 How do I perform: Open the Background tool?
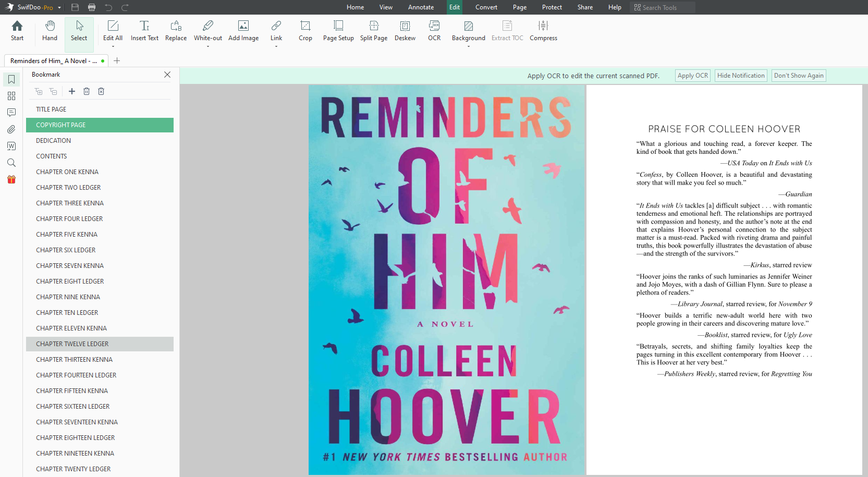pos(468,31)
